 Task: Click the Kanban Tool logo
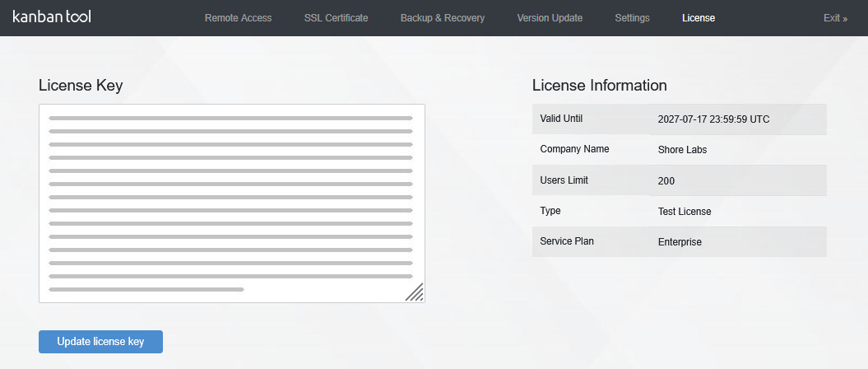(52, 16)
